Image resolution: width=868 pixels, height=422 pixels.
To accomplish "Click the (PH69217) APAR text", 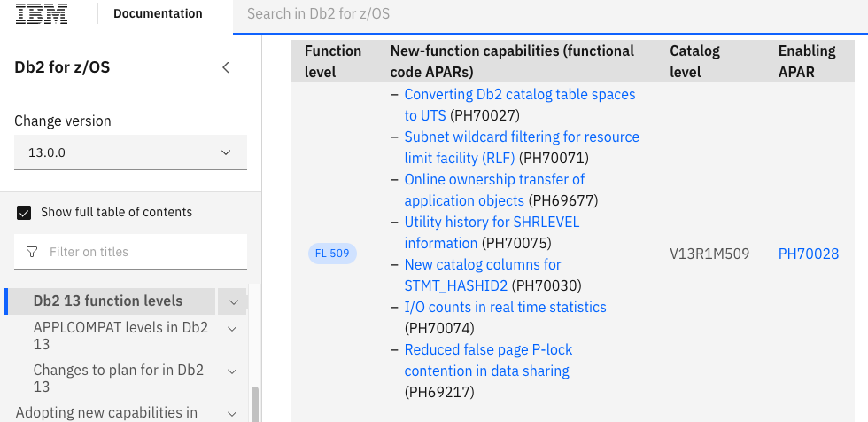I will 440,392.
